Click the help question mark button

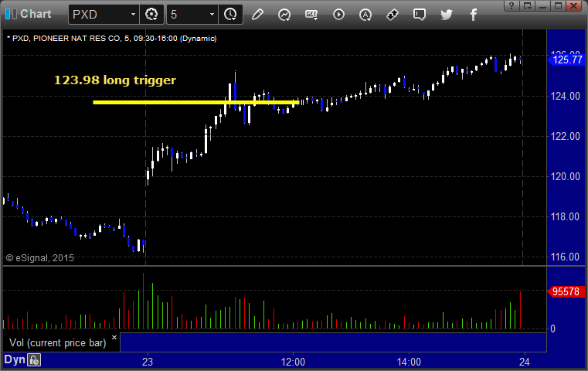(512, 5)
